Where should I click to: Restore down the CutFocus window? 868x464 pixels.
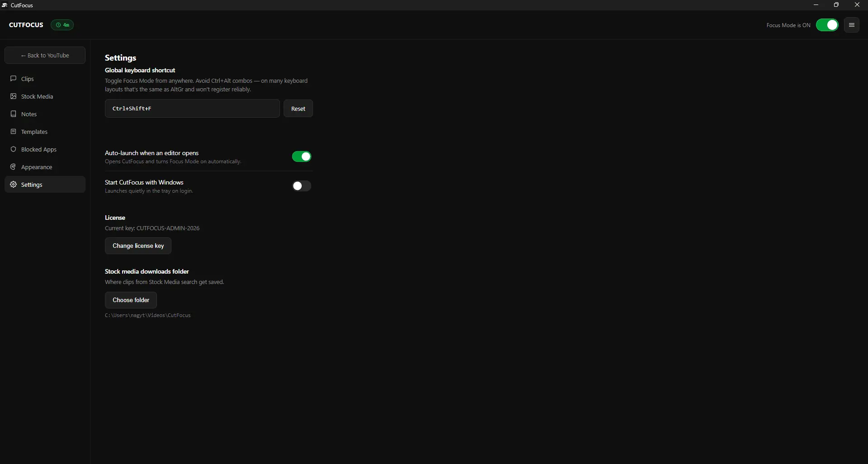coord(836,5)
